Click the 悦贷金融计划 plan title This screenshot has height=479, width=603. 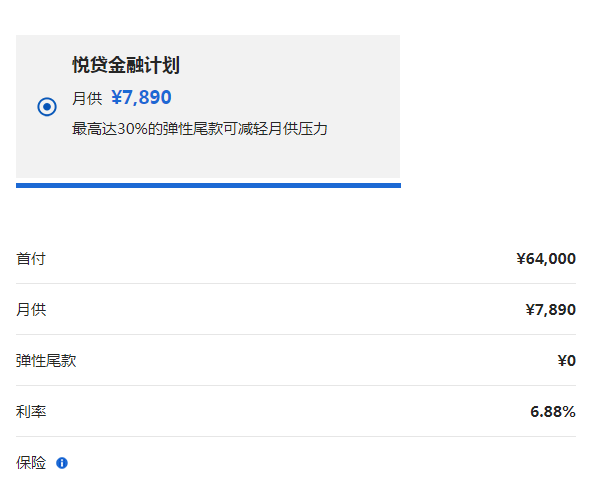pyautogui.click(x=126, y=65)
